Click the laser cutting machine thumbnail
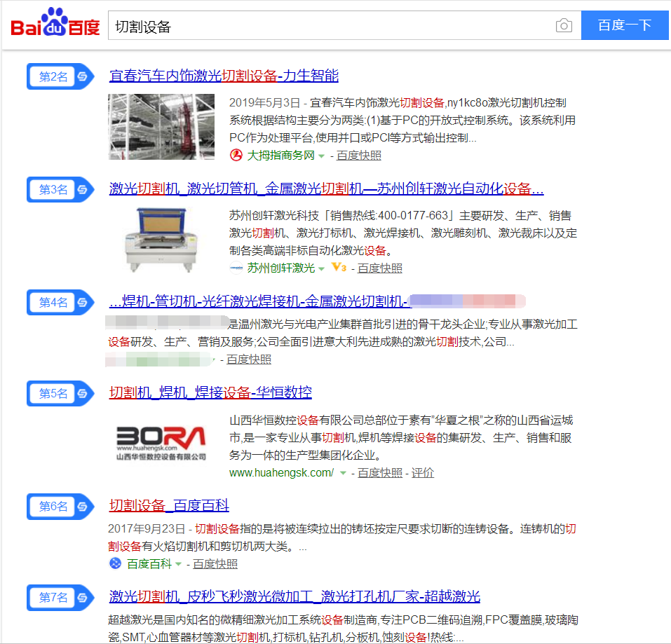 pos(161,240)
